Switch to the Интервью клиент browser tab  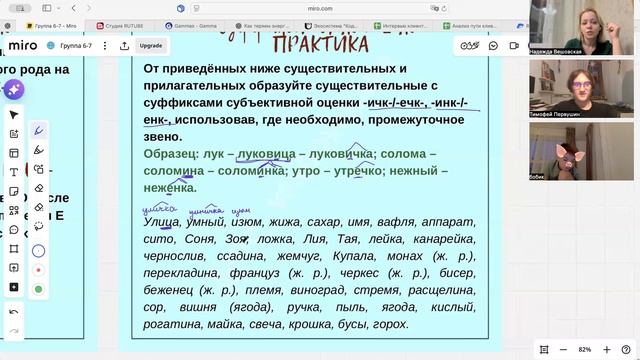click(x=401, y=26)
